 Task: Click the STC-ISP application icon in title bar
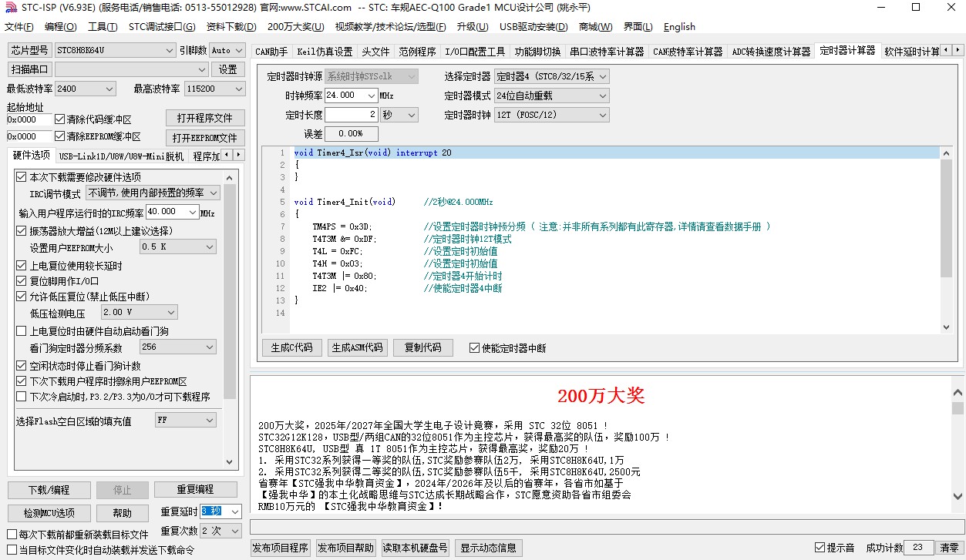[x=10, y=8]
